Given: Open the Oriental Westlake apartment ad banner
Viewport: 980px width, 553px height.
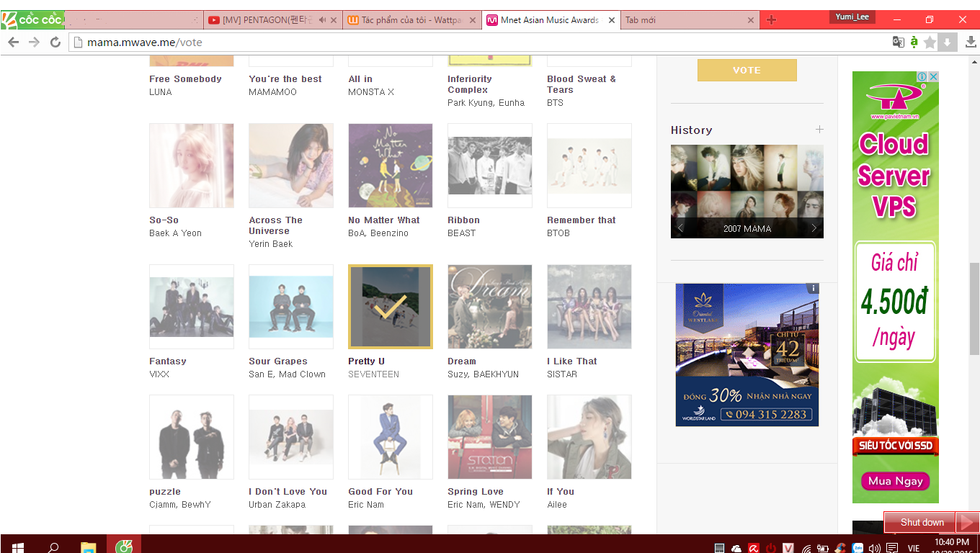Looking at the screenshot, I should tap(747, 355).
